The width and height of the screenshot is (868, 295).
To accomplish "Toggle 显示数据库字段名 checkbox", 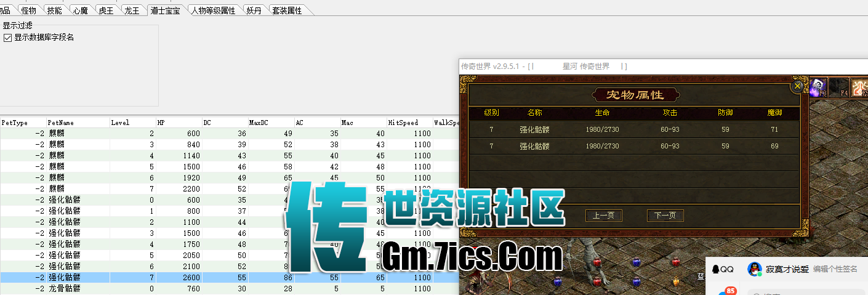I will pos(7,38).
